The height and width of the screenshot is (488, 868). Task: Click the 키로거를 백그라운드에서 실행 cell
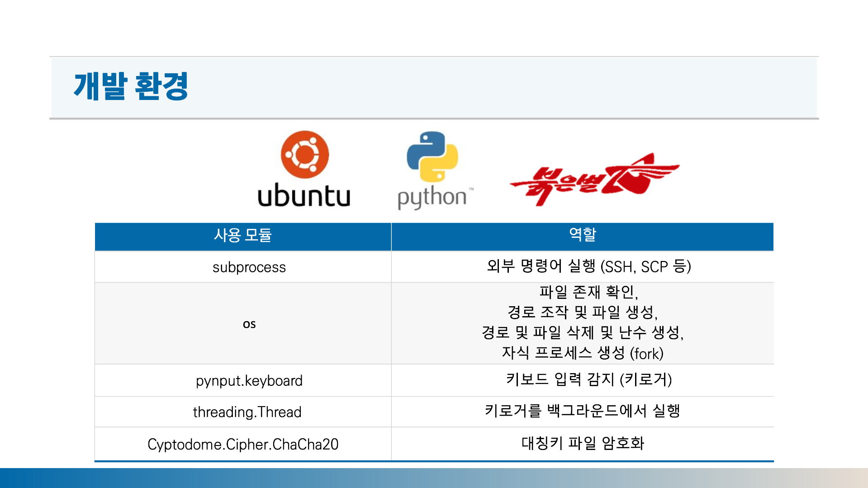coord(583,412)
